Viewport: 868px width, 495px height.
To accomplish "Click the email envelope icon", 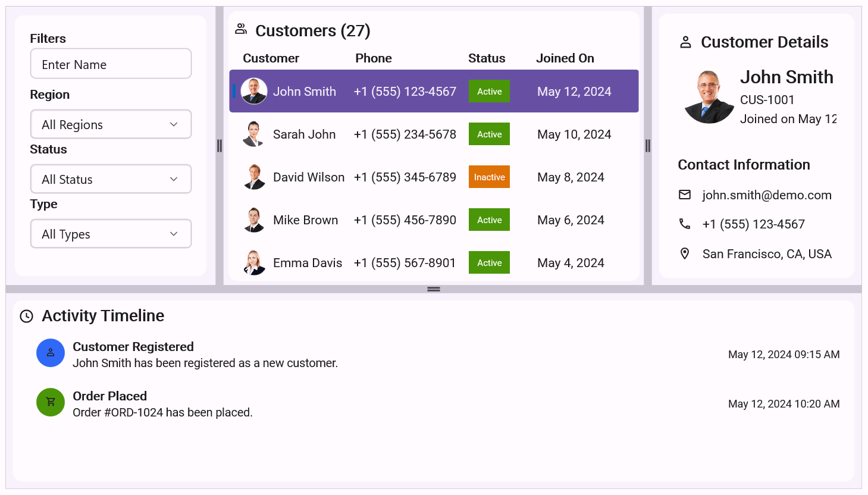I will 685,195.
